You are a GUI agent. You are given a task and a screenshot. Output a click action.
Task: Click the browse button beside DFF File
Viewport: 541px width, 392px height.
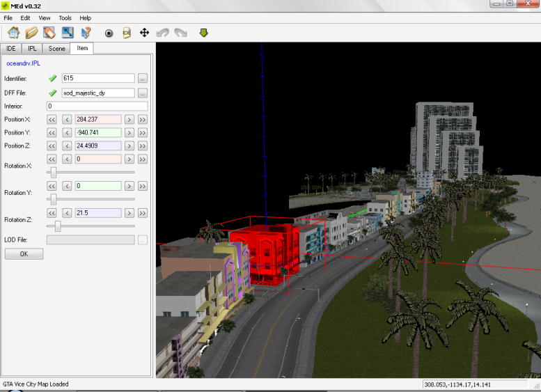(x=142, y=93)
